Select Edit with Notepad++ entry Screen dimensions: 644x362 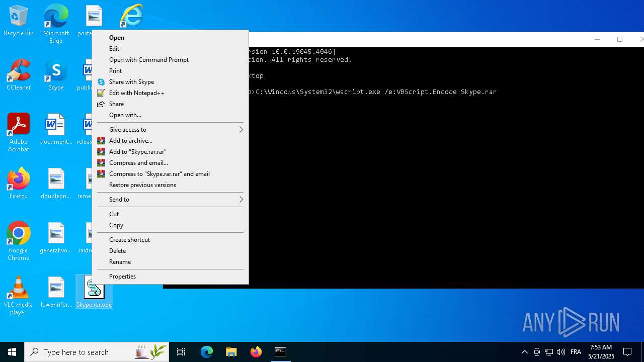coord(170,93)
